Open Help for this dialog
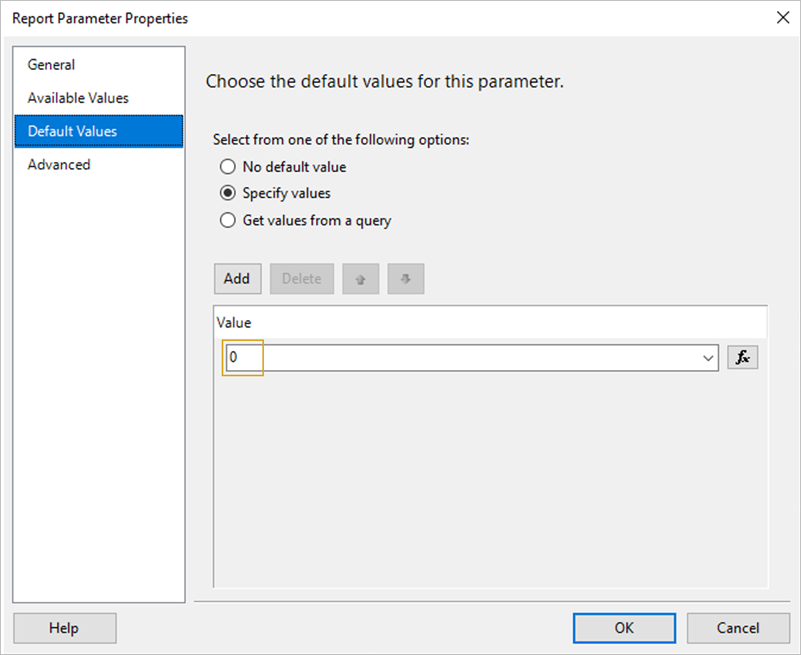Screen dimensions: 801x655 click(x=65, y=628)
